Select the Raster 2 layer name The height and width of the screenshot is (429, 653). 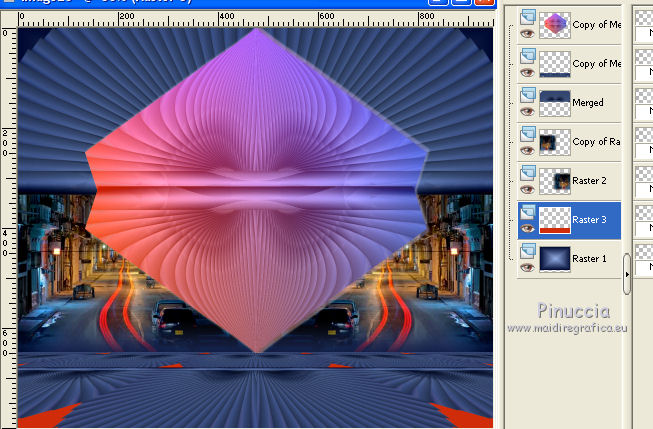[589, 181]
